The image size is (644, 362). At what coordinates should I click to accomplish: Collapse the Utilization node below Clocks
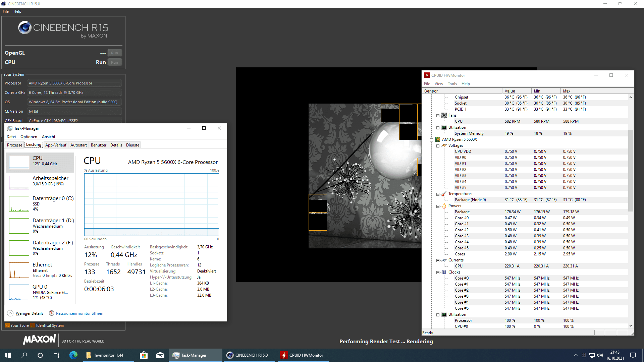point(438,315)
